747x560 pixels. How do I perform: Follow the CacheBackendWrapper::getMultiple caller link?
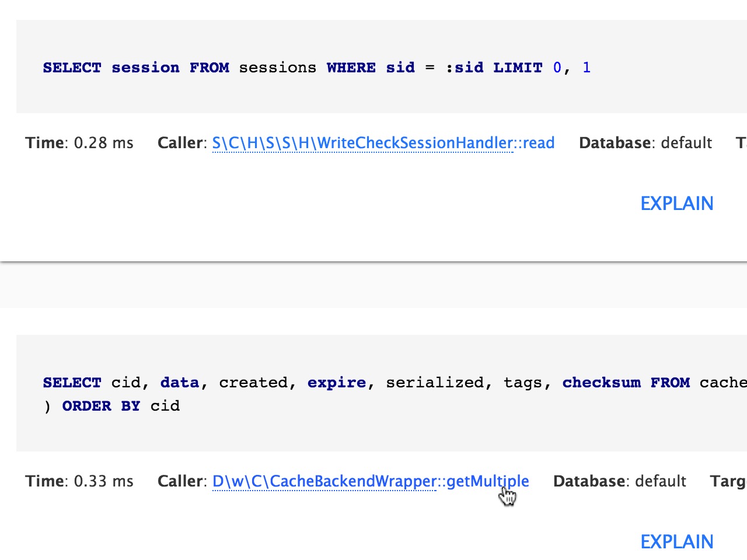(x=370, y=481)
